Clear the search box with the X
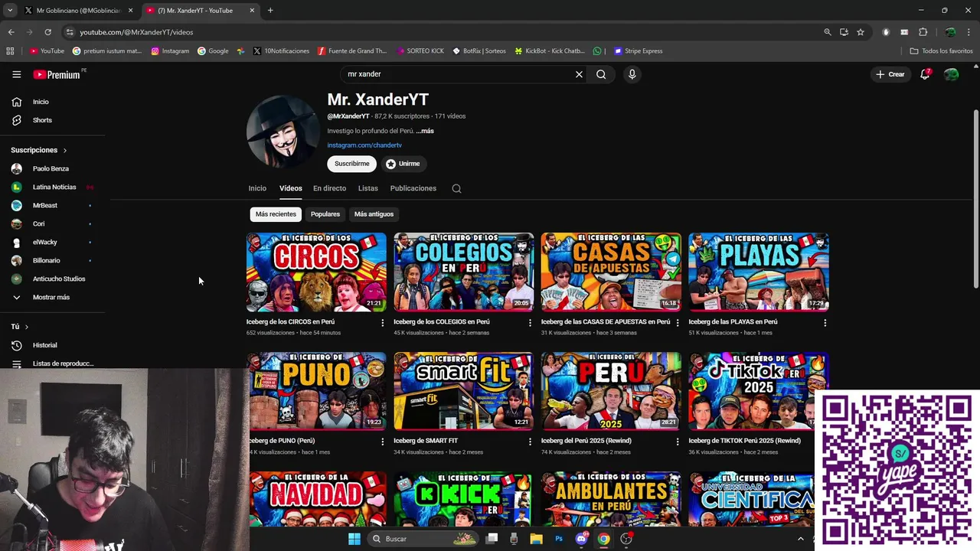Screen dimensions: 980x551 pyautogui.click(x=579, y=74)
